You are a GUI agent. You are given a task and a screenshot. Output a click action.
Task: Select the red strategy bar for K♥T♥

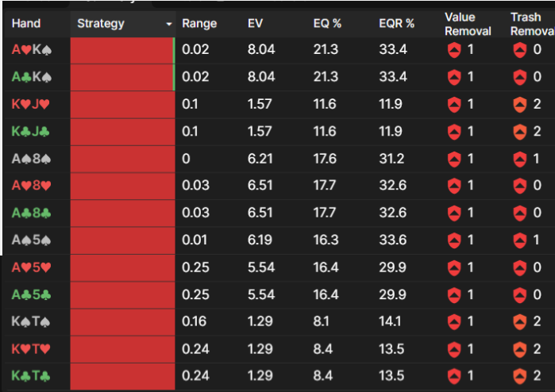click(x=122, y=349)
